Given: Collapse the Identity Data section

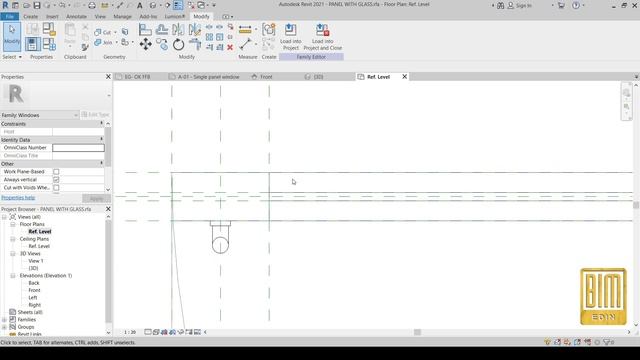Looking at the screenshot, I should coord(102,140).
